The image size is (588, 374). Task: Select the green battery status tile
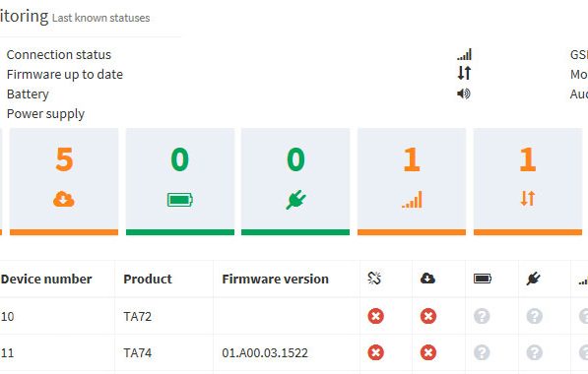tap(180, 182)
